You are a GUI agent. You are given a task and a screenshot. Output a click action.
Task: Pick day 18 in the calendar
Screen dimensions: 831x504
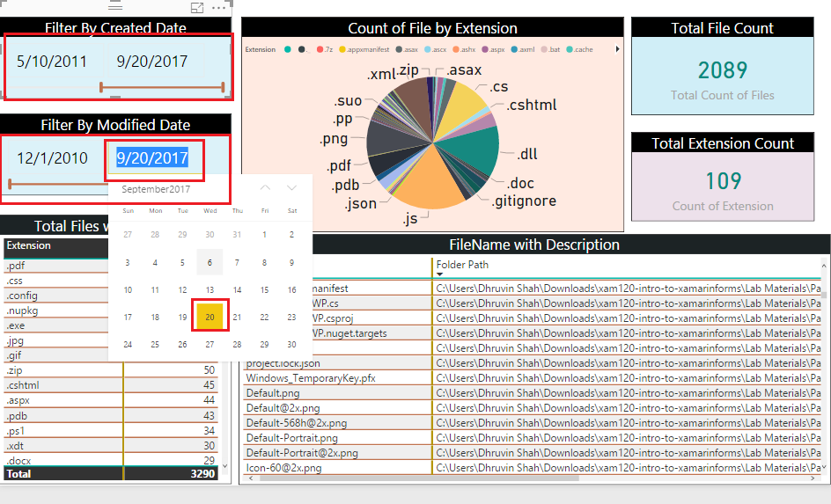click(x=155, y=317)
